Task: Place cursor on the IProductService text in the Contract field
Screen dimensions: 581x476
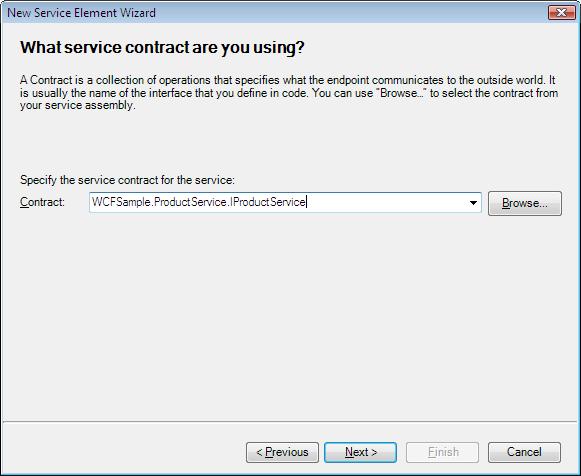Action: pos(268,202)
